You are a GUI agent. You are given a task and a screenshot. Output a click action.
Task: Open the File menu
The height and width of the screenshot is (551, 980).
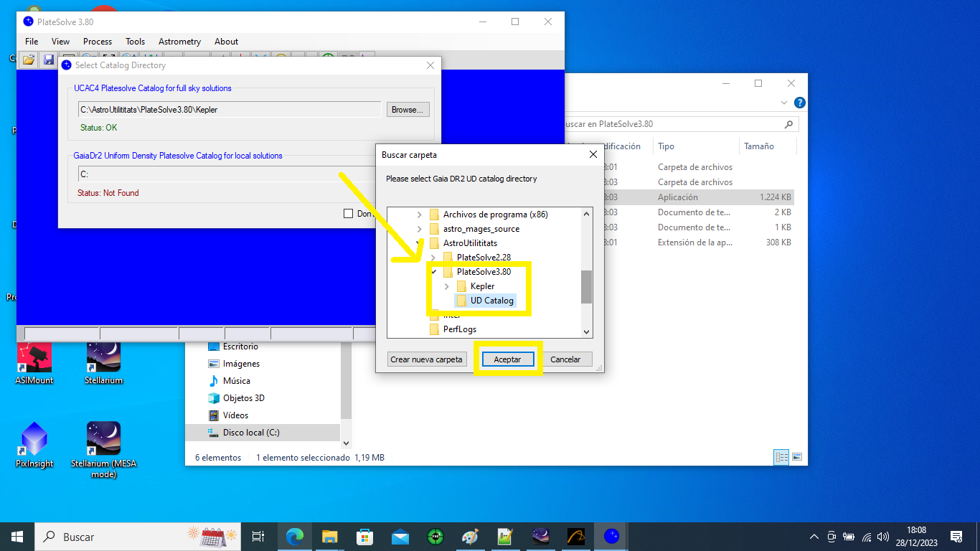click(x=32, y=42)
